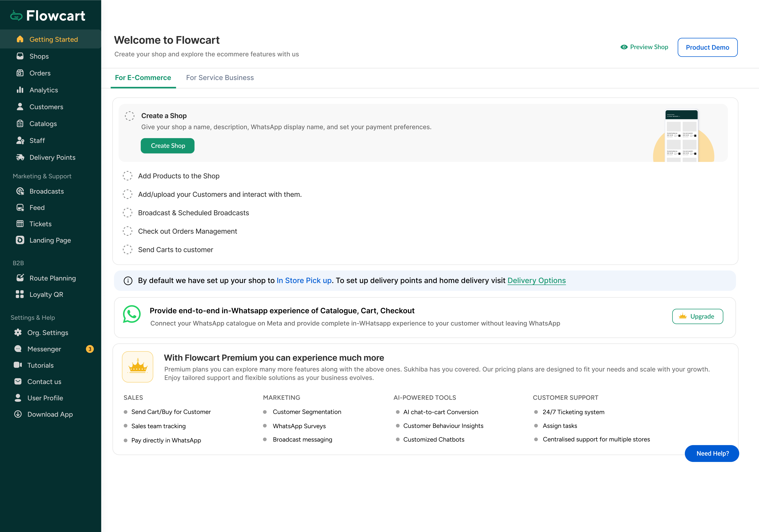Image resolution: width=759 pixels, height=532 pixels.
Task: Click the Product Demo button
Action: click(707, 47)
